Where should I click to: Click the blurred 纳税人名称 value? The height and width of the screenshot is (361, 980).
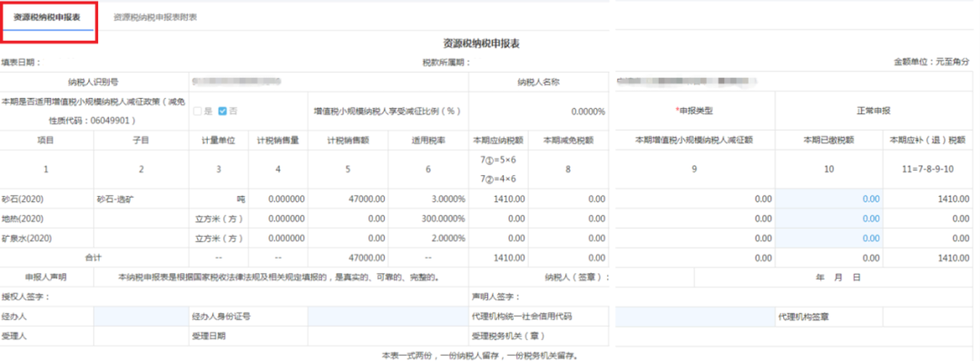(x=686, y=82)
